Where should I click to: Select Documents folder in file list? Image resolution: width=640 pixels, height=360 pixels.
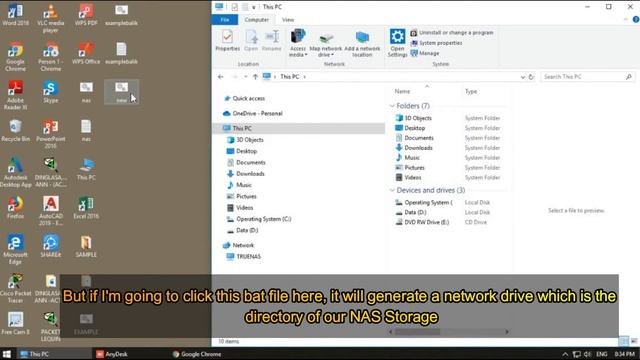[414, 138]
